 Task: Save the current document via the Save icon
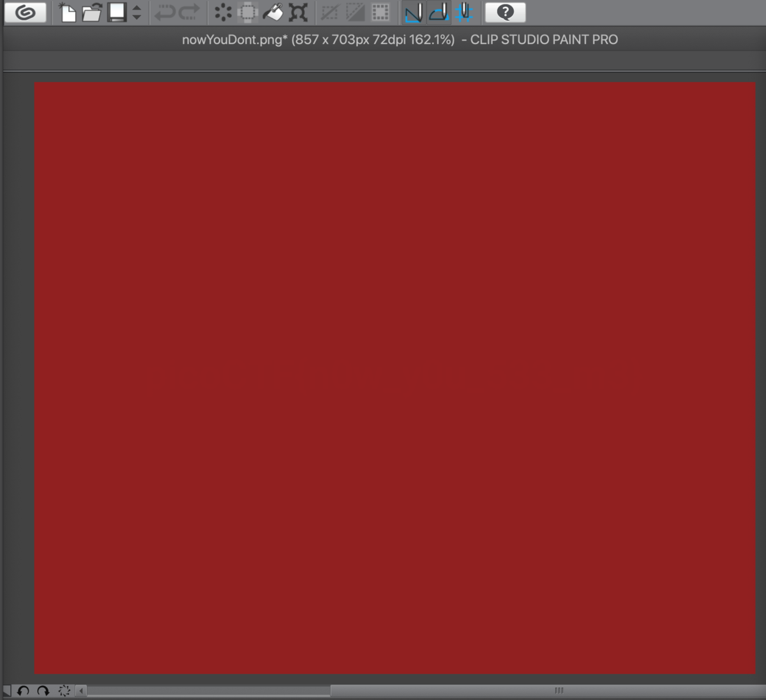pyautogui.click(x=117, y=11)
